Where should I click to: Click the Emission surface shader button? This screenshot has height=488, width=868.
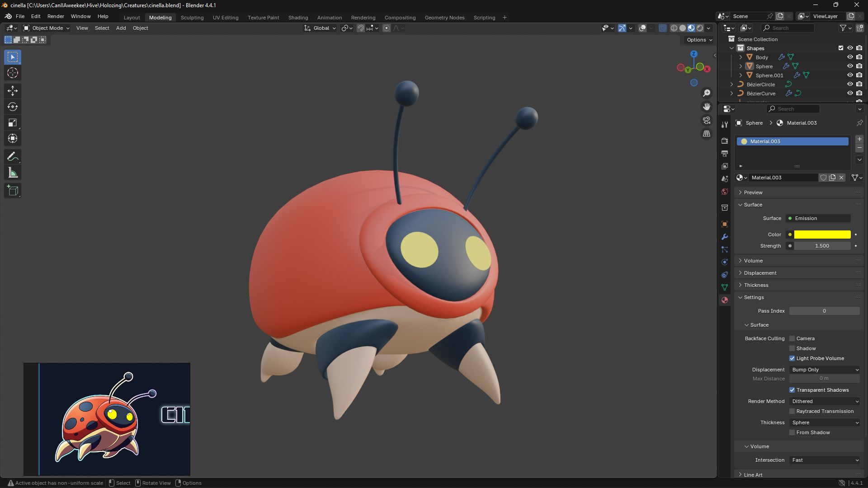pyautogui.click(x=818, y=218)
